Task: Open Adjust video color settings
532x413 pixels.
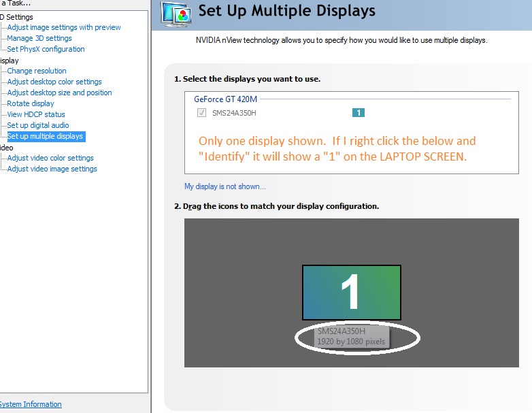Action: point(50,158)
